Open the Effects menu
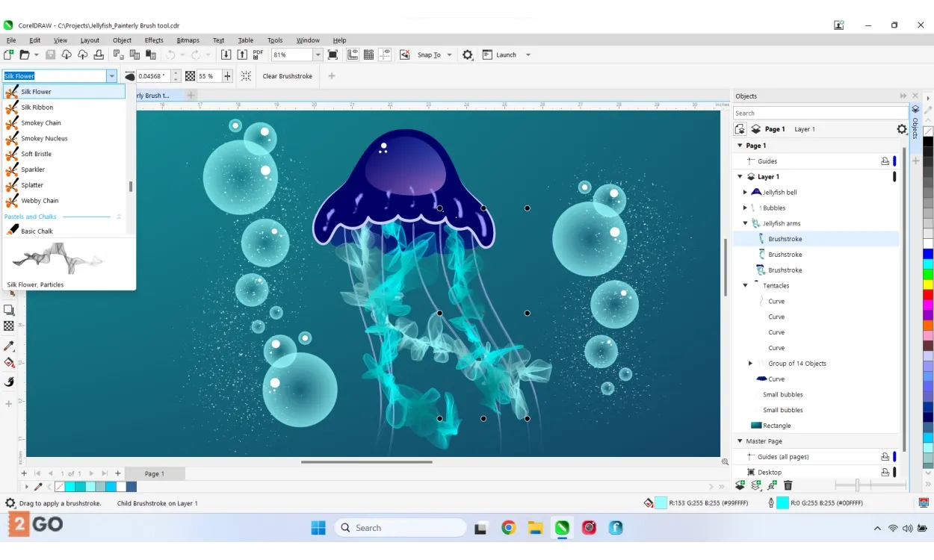The height and width of the screenshot is (560, 934). (154, 40)
